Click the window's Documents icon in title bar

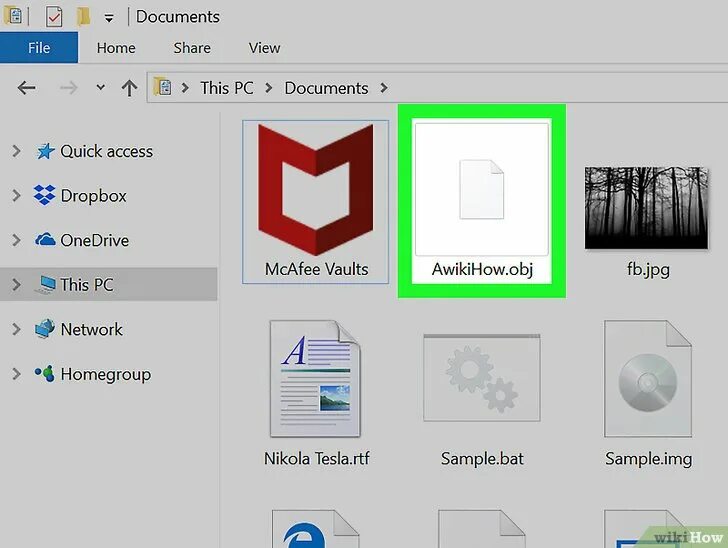click(x=13, y=15)
